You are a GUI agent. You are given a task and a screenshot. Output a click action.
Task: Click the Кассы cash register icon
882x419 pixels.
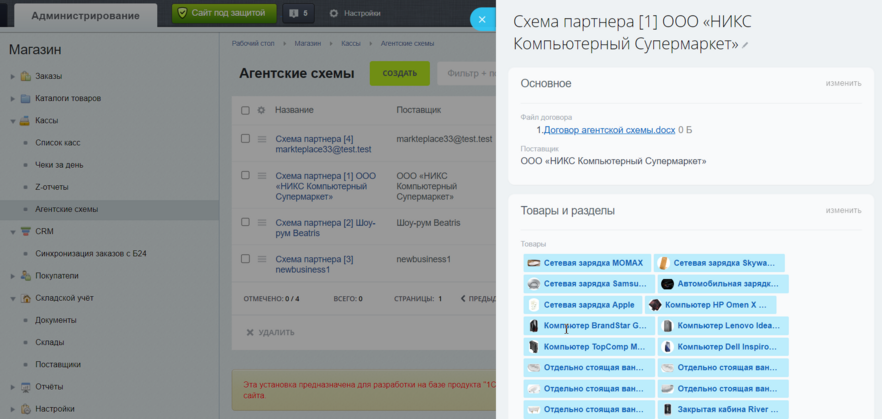point(25,120)
